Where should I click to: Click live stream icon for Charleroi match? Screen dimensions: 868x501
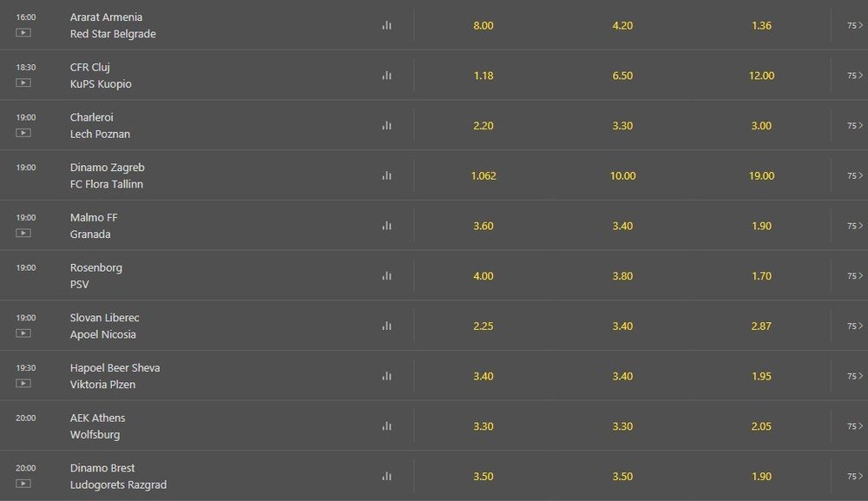coord(23,133)
